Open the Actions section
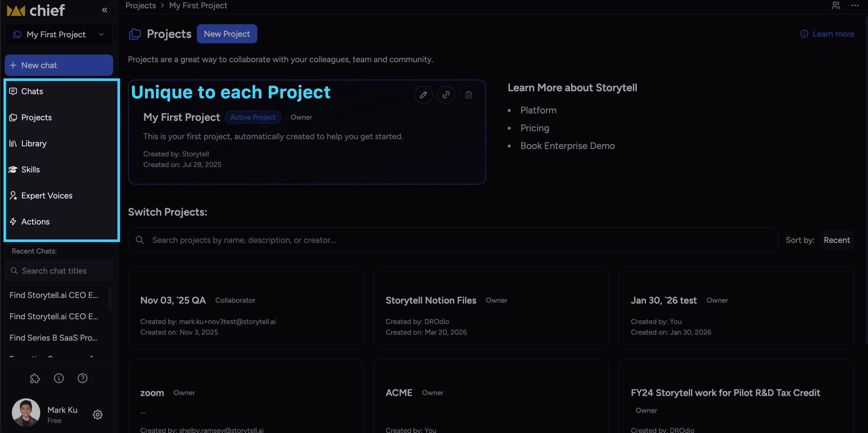This screenshot has width=868, height=433. (x=35, y=222)
